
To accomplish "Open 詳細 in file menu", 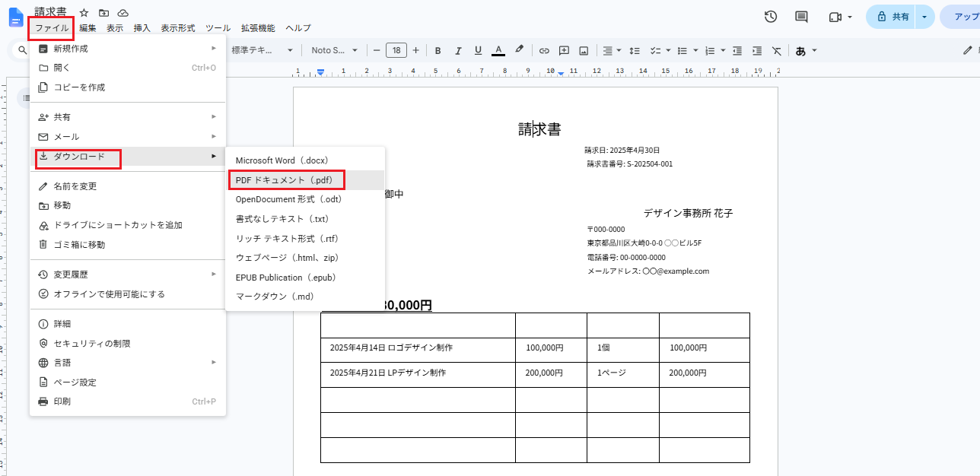I will [128, 324].
